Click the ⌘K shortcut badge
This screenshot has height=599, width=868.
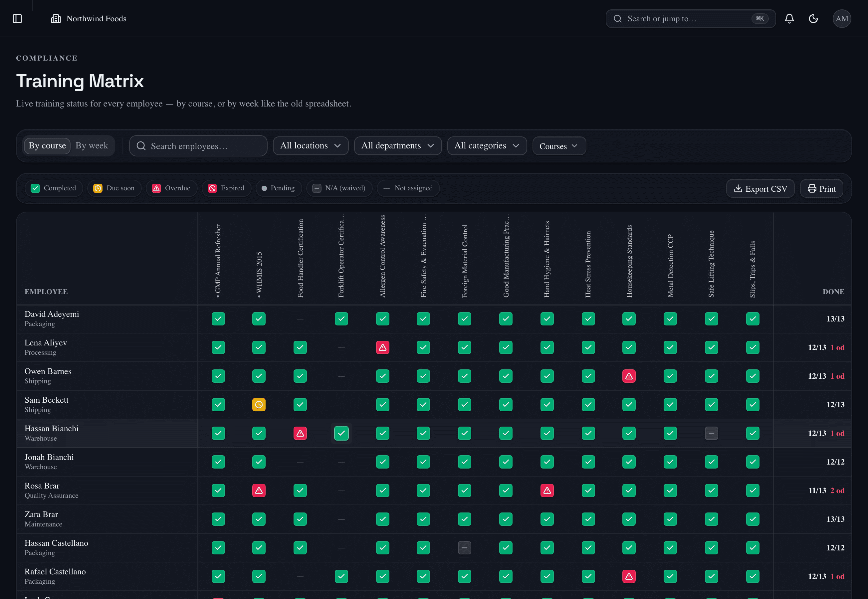(759, 18)
